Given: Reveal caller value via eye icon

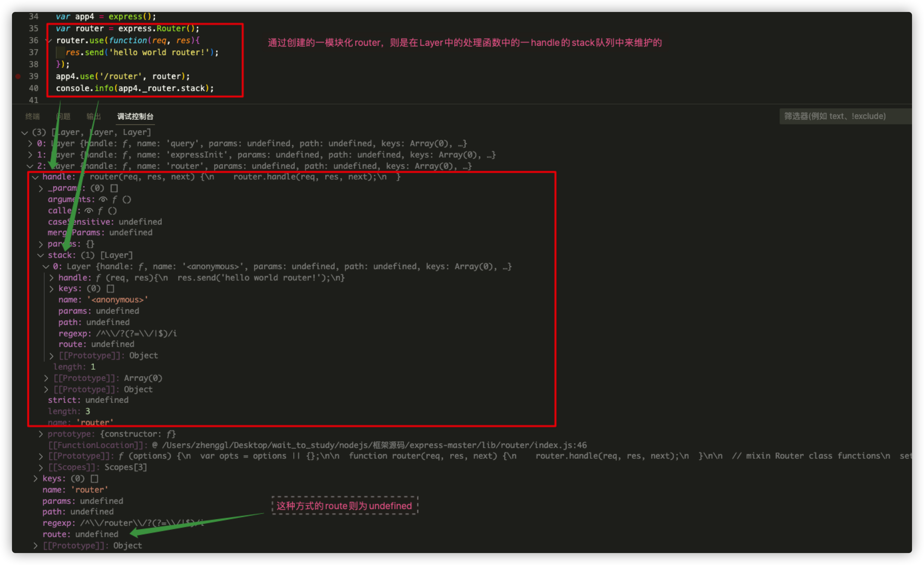Looking at the screenshot, I should click(88, 211).
